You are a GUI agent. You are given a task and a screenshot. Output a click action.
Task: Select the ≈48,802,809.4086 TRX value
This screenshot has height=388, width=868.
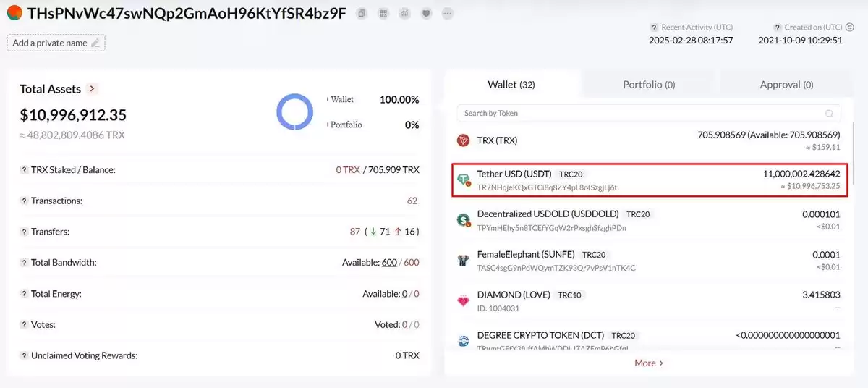coord(72,135)
